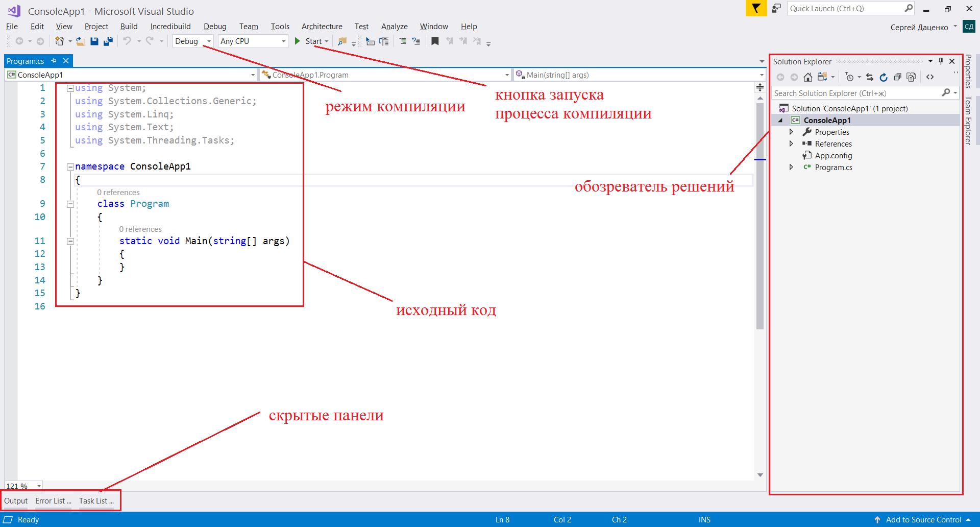Viewport: 980px width, 527px height.
Task: Click the Find in Files toolbar icon
Action: click(342, 41)
